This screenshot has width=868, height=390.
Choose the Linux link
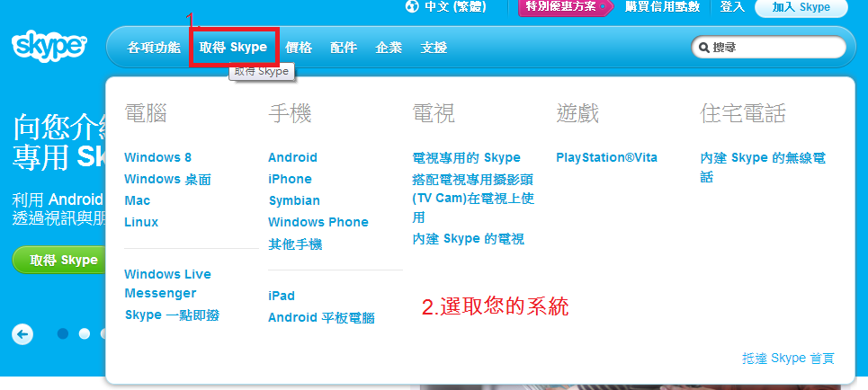[141, 222]
